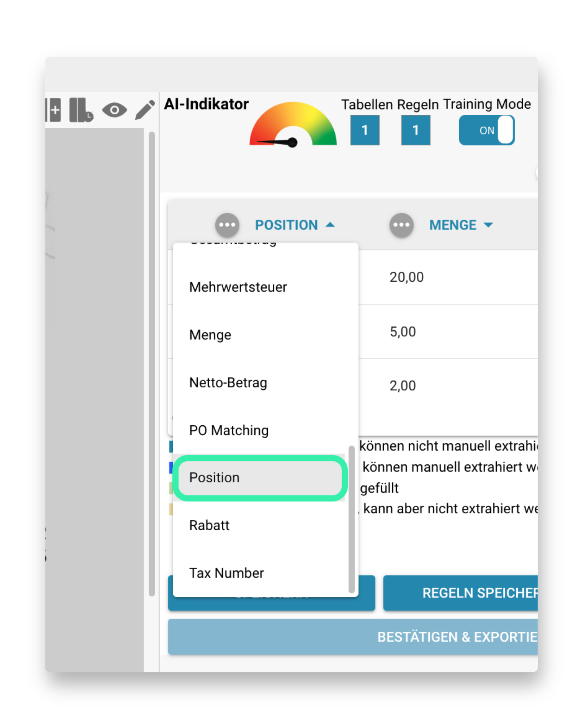583x728 pixels.
Task: Select the pencil edit tool
Action: click(x=145, y=110)
